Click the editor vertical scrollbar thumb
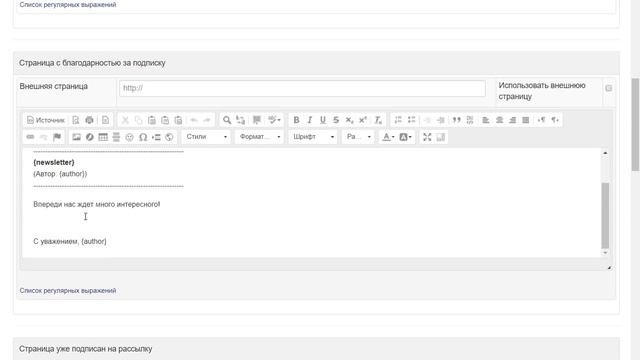The image size is (640, 360). (605, 216)
